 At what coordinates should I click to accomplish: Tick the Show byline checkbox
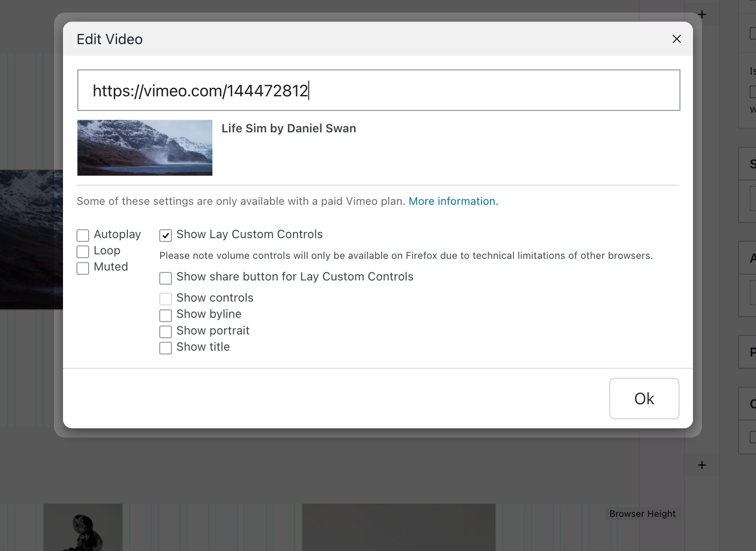coord(166,315)
